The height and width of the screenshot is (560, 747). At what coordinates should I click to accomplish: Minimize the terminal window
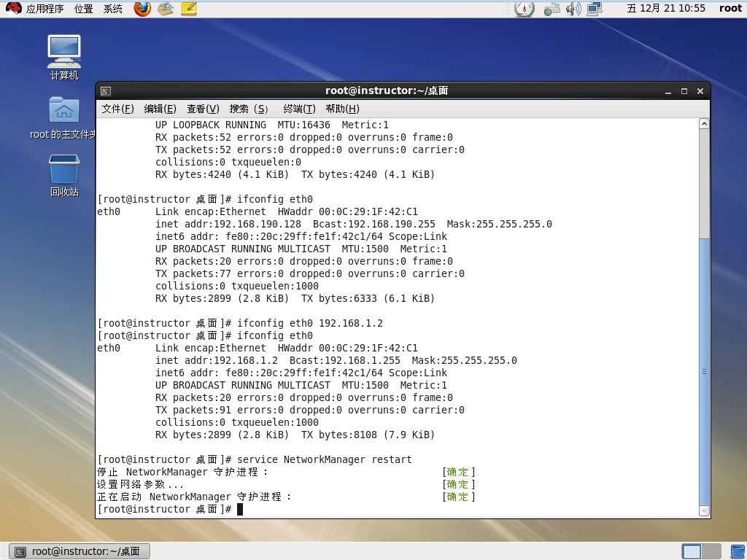click(x=668, y=91)
